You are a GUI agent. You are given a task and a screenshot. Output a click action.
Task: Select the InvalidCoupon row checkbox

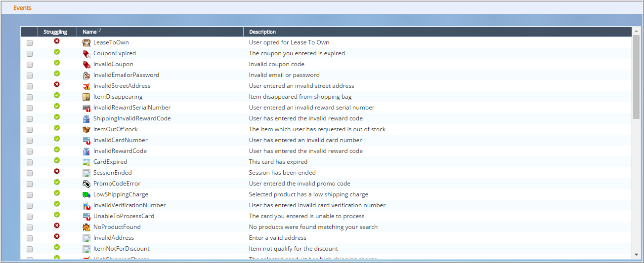[x=30, y=65]
